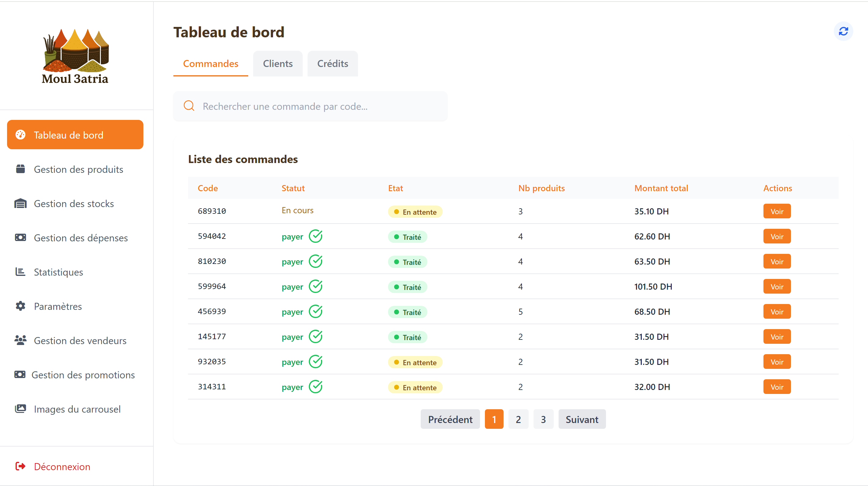
Task: Click the Gestion des vendeurs people icon
Action: pyautogui.click(x=20, y=340)
